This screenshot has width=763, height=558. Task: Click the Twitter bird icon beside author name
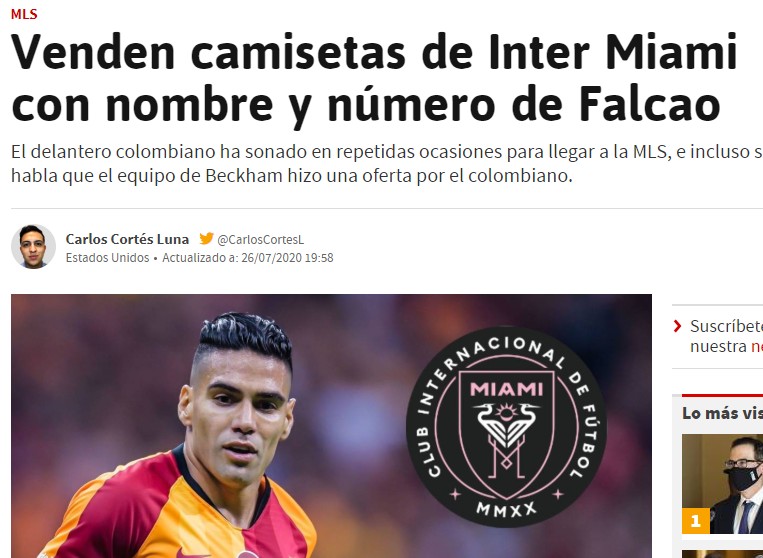click(206, 238)
